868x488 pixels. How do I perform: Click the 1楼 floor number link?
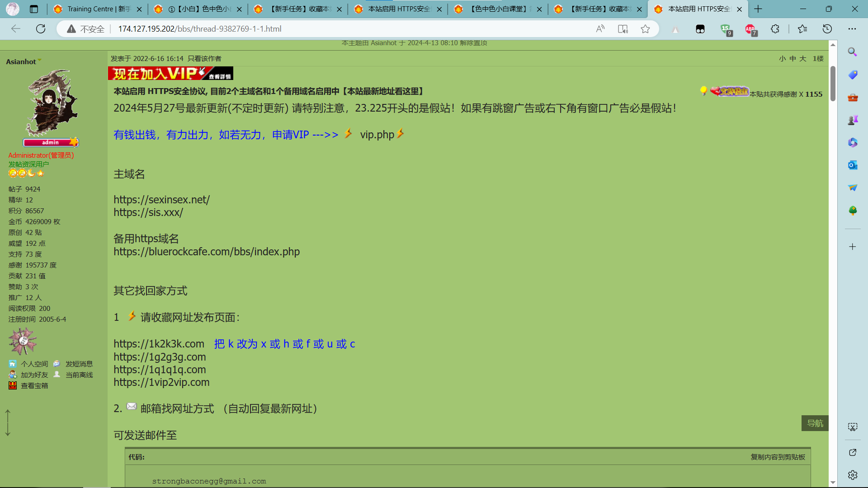pos(818,59)
